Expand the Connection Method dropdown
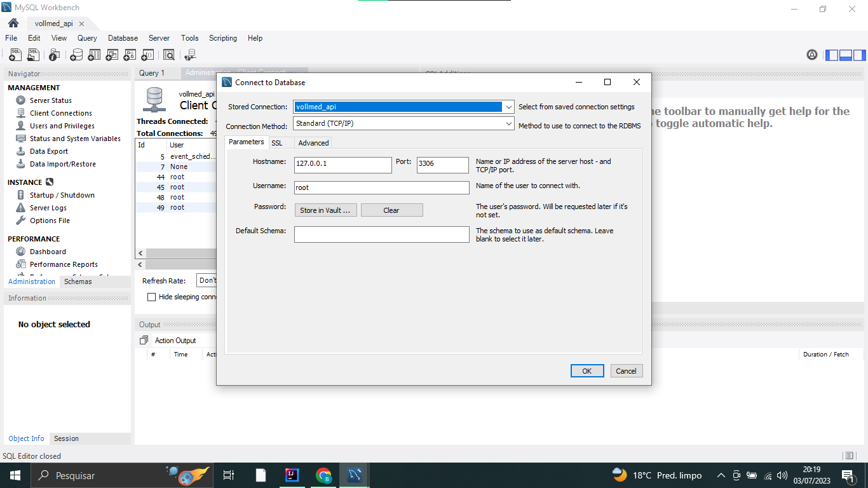 point(508,124)
